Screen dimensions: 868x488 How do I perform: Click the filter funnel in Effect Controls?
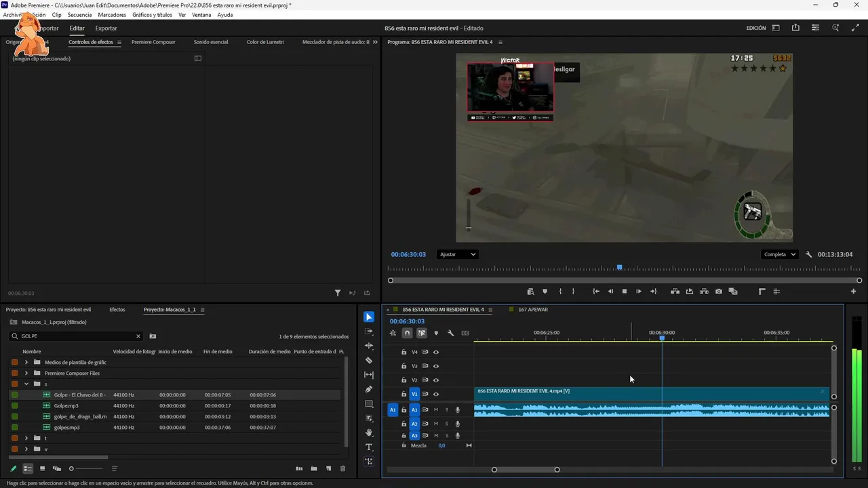tap(338, 293)
